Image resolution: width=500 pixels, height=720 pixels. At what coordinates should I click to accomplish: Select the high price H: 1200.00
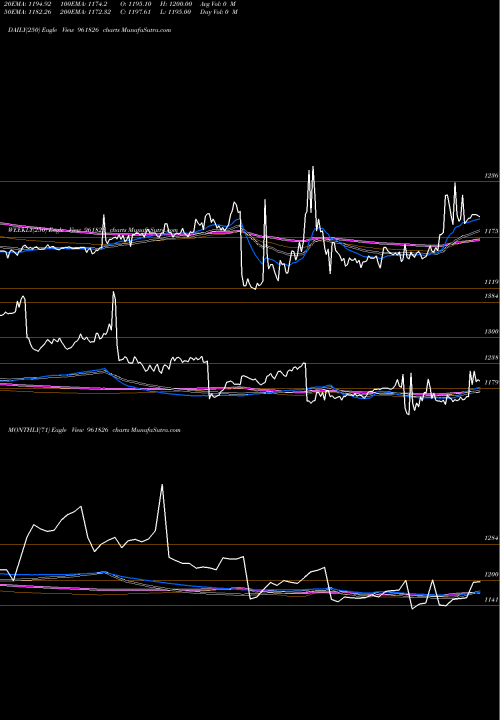click(176, 4)
